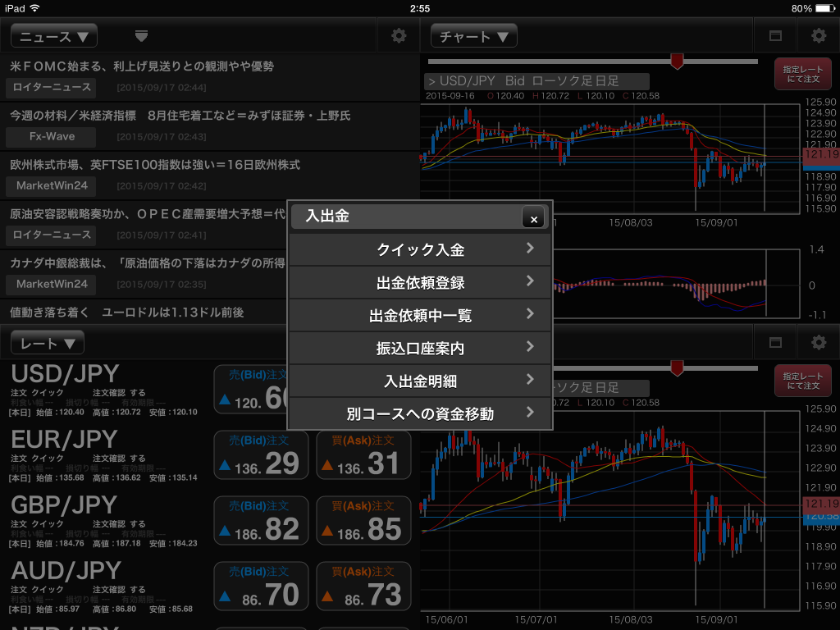Tap 指定レートにて注文 button on top chart
Viewport: 840px width, 630px height.
pyautogui.click(x=802, y=74)
